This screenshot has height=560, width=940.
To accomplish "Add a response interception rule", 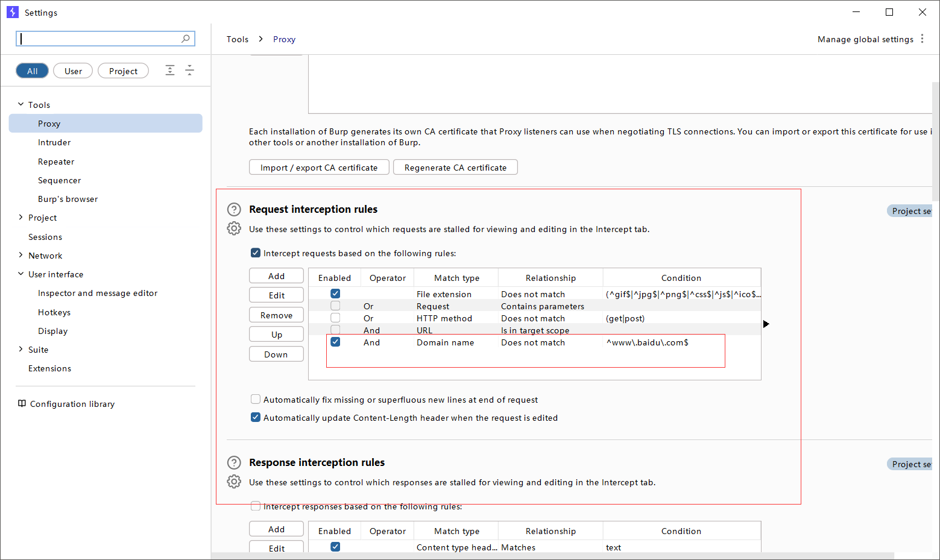I will 276,529.
